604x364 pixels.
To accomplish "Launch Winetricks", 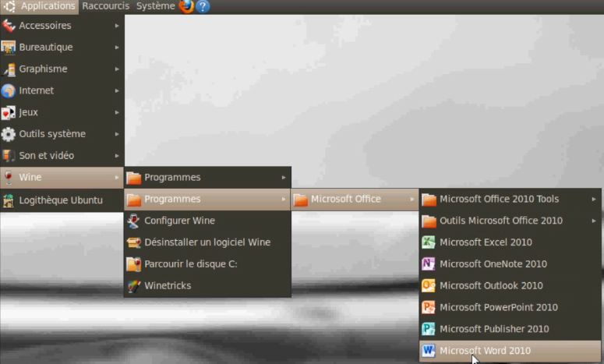I will click(207, 286).
